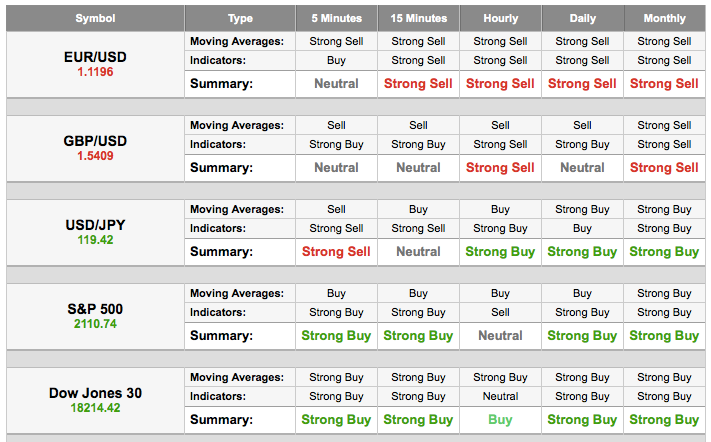Select the Hourly column header
Screen dimensions: 711x442
(500, 18)
